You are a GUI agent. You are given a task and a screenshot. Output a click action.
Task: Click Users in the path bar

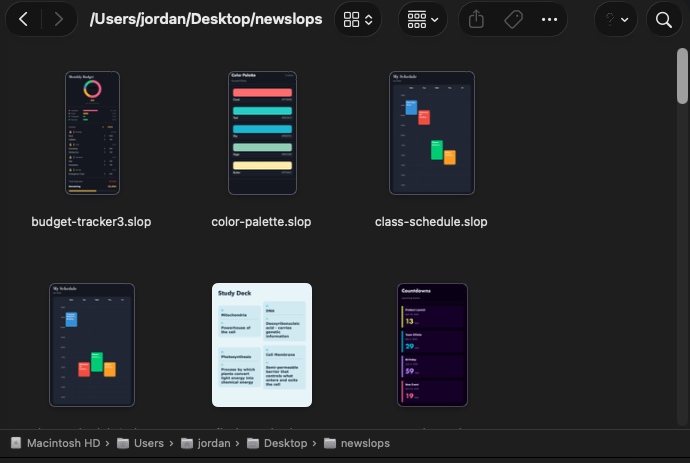click(x=149, y=443)
